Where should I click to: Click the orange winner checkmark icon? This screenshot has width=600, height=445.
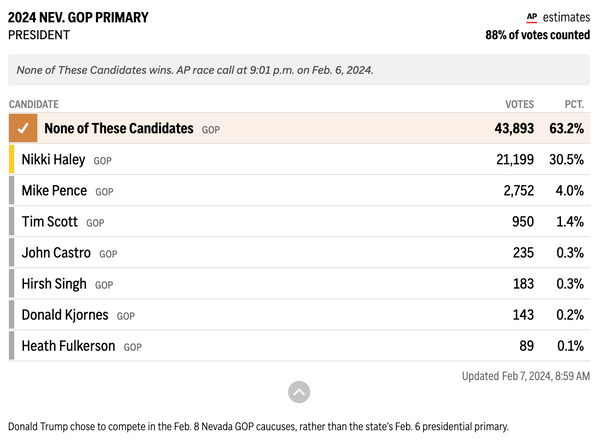coord(23,128)
